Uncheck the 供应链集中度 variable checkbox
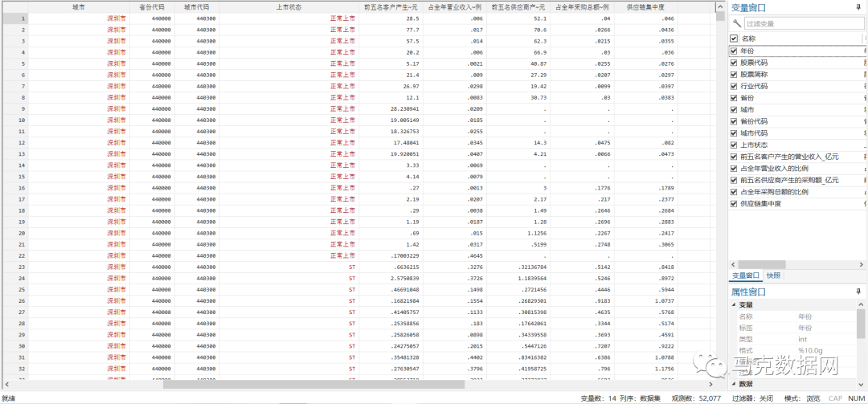Screen dimensions: 868x404 734,204
